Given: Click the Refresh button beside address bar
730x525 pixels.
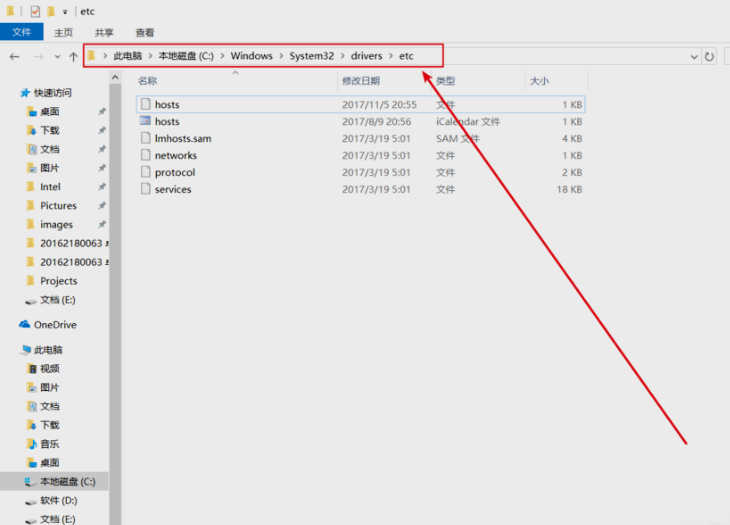Looking at the screenshot, I should [710, 57].
